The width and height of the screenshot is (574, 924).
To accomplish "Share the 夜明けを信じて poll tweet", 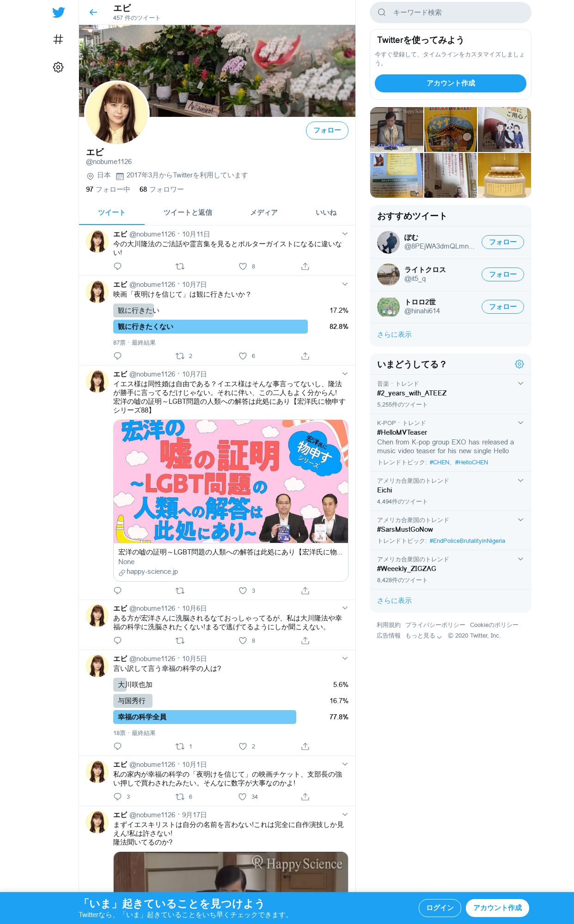I will 305,356.
